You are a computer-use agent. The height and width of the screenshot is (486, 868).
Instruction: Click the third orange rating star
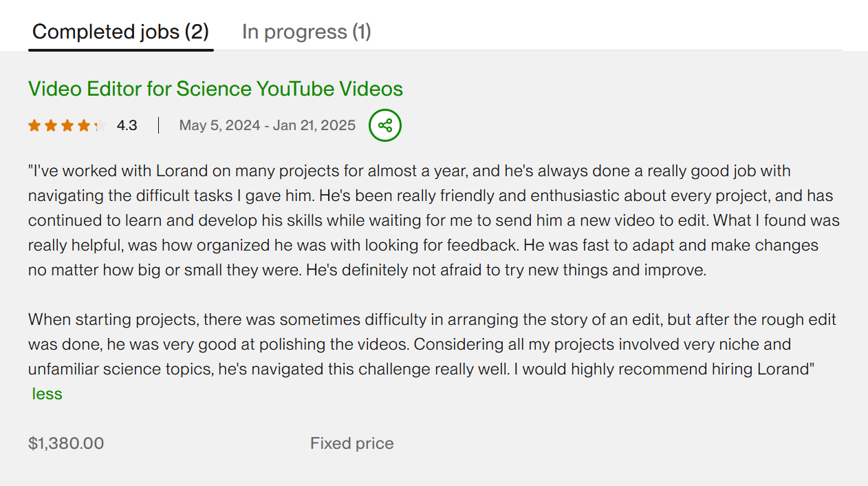[x=67, y=125]
